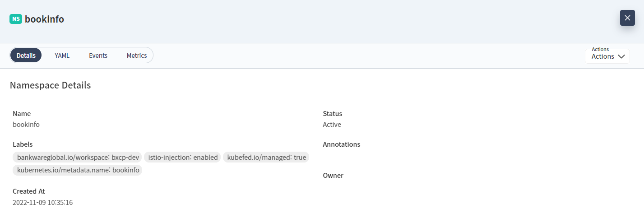This screenshot has height=209, width=644.
Task: Click the Active status value
Action: pyautogui.click(x=332, y=124)
